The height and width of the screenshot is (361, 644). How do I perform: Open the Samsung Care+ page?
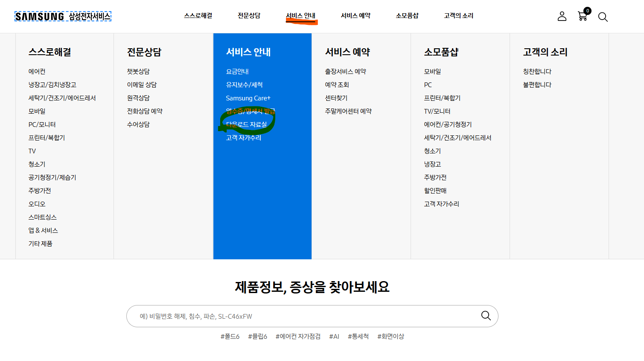pyautogui.click(x=248, y=98)
